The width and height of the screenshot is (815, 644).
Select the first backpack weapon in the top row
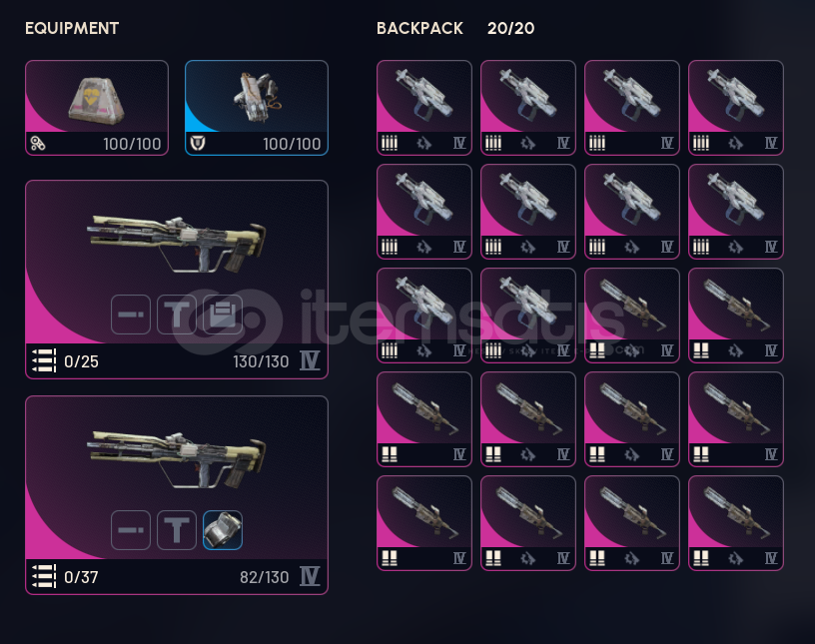pyautogui.click(x=424, y=108)
